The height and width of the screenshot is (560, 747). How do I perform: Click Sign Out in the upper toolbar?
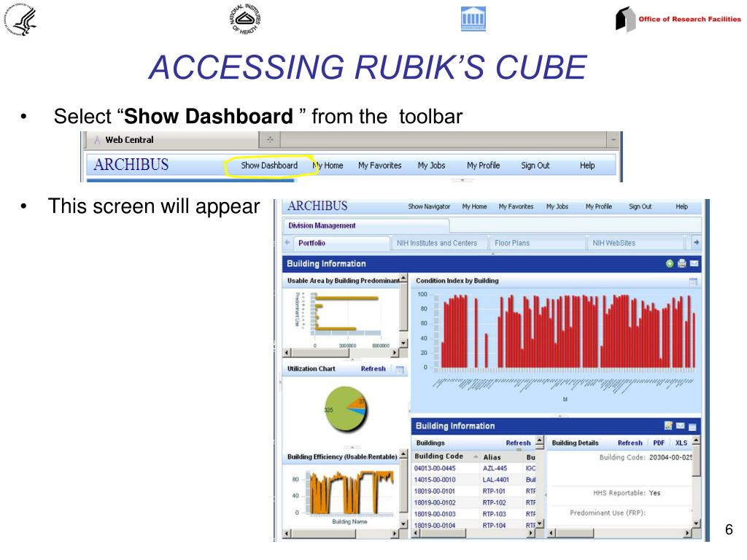point(535,166)
